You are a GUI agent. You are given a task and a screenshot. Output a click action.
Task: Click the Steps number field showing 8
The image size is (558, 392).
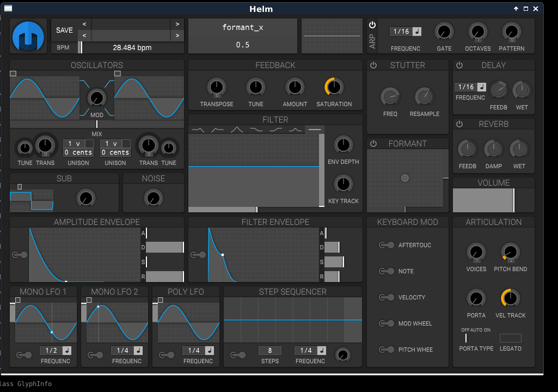[270, 350]
